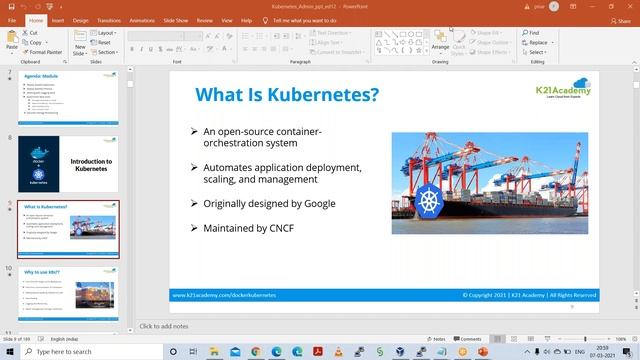Open the View tab
The image size is (640, 360).
[x=227, y=20]
